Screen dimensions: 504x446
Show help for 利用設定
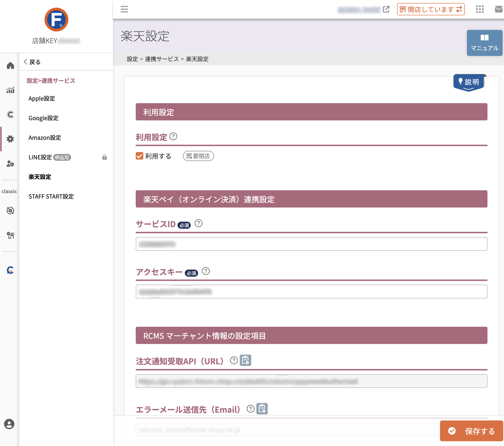(173, 136)
